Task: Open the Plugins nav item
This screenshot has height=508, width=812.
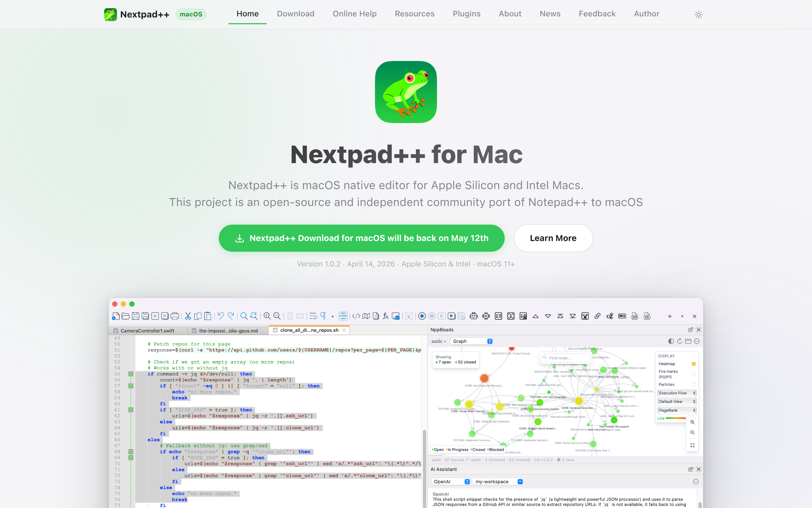Action: tap(466, 14)
